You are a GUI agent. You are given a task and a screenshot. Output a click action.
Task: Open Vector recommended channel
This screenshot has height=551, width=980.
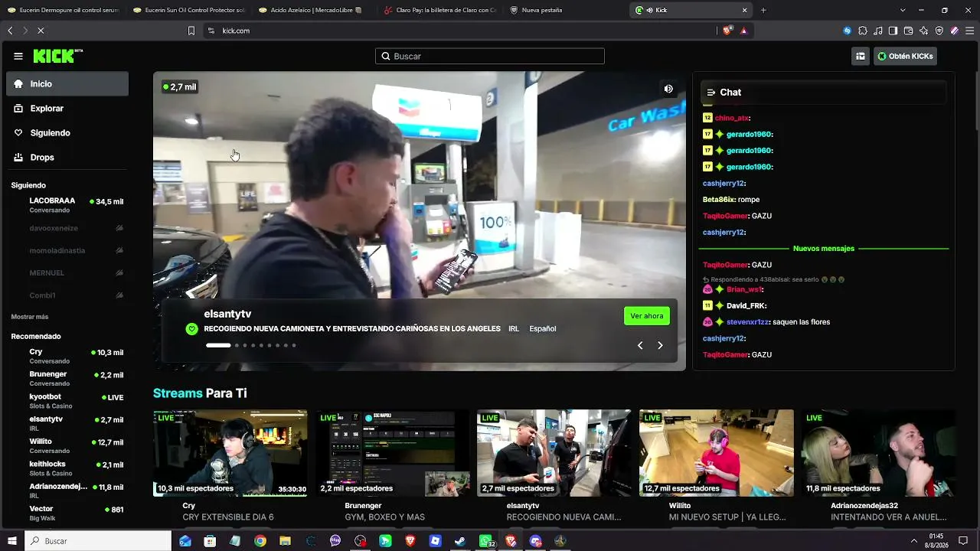[67, 513]
